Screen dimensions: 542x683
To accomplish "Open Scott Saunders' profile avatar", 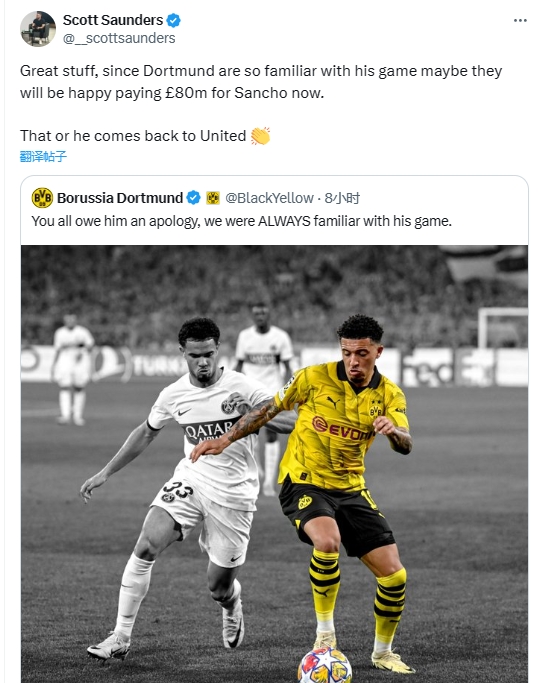I will click(x=38, y=29).
